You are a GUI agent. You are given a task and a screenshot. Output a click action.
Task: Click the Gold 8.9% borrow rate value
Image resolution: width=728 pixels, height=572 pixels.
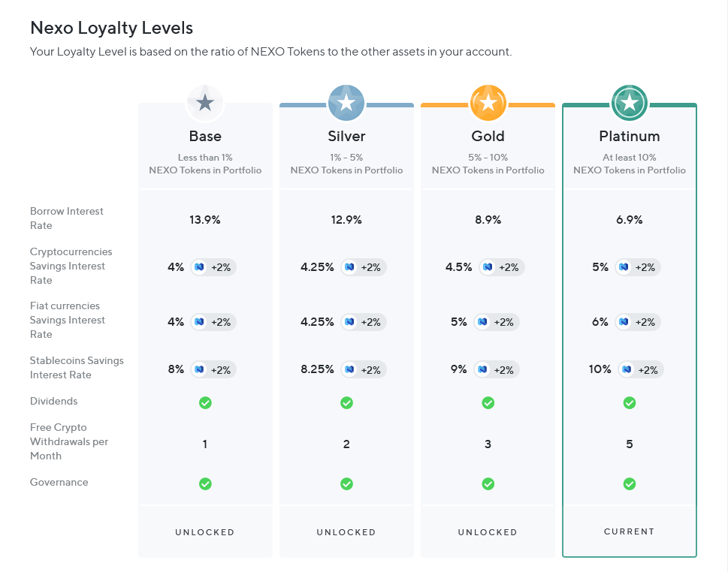[488, 219]
